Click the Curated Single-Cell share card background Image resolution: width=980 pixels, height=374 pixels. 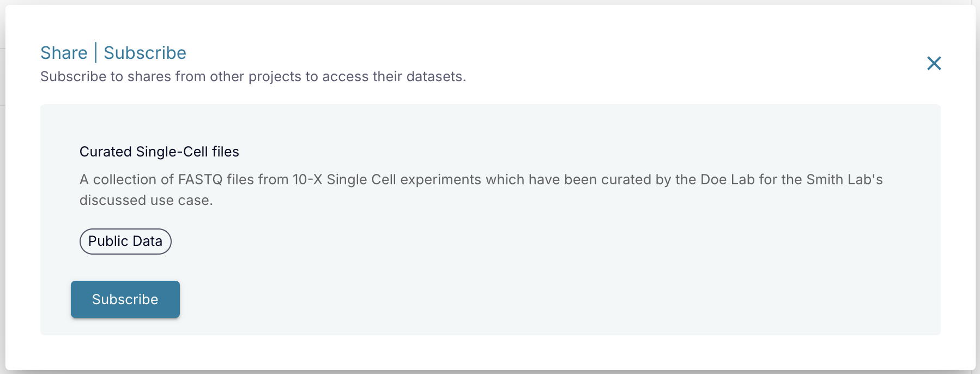[545, 262]
